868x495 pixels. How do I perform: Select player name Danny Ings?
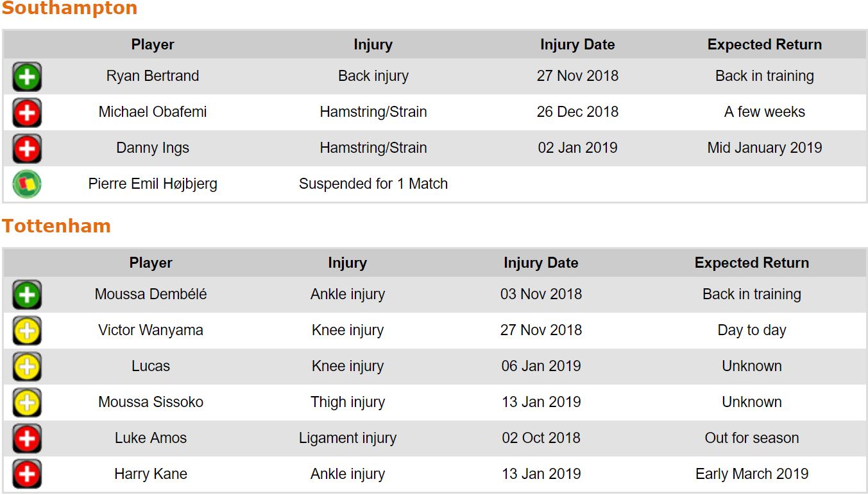(x=153, y=148)
